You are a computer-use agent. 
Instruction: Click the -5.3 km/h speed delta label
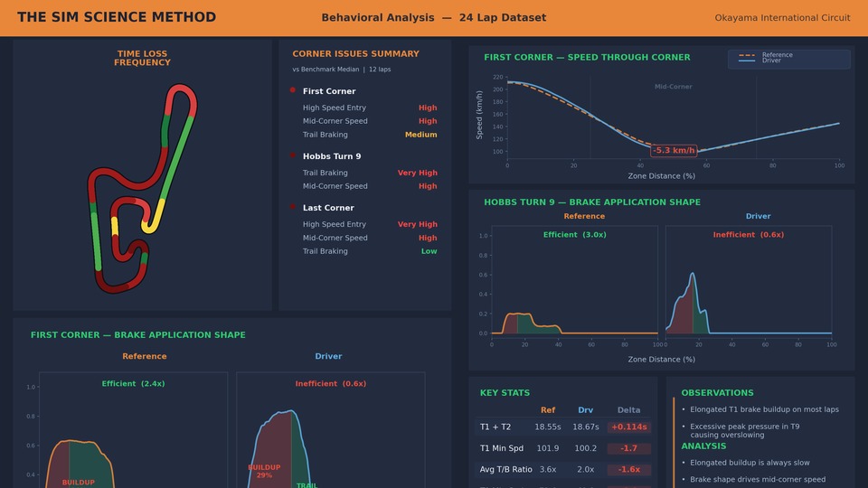click(x=673, y=150)
